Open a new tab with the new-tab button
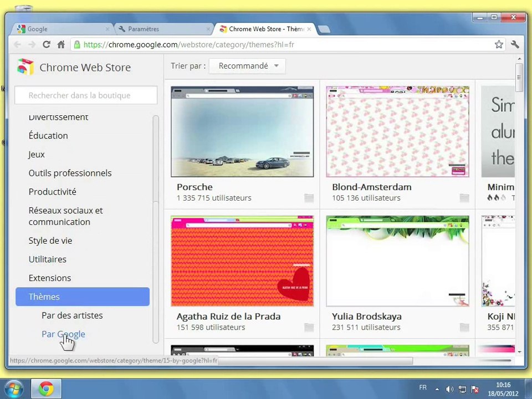The image size is (532, 399). point(324,29)
